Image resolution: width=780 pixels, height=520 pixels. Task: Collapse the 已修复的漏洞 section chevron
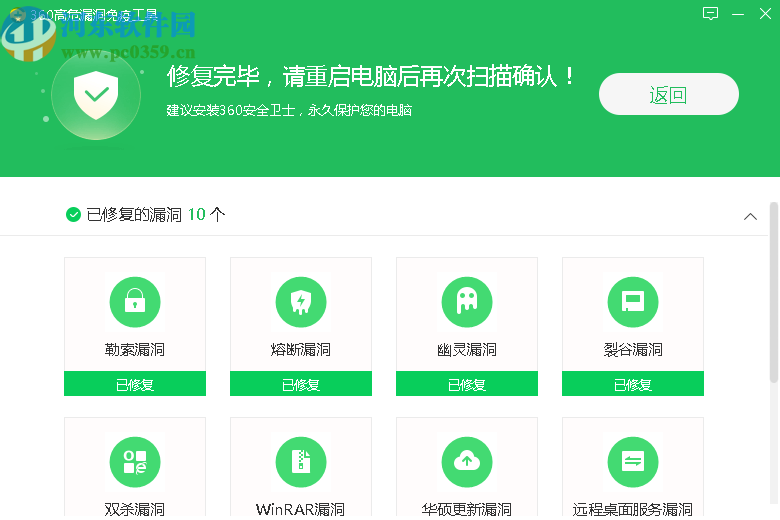pos(750,216)
